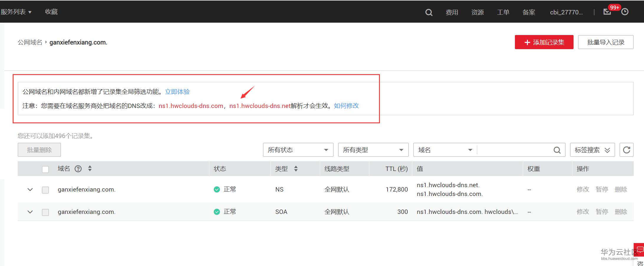Expand the 标签搜索 tag search panel
644x266 pixels.
pyautogui.click(x=592, y=150)
